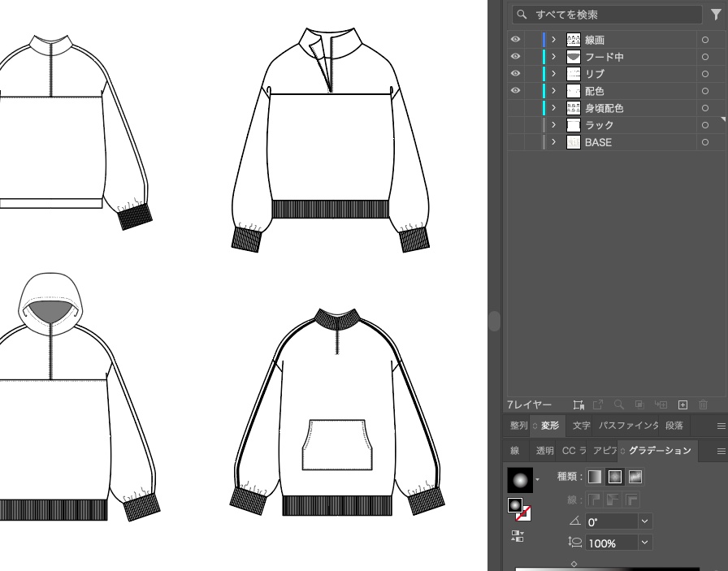Switch to the 線 tab
Viewport: 728px width, 571px height.
click(x=515, y=451)
